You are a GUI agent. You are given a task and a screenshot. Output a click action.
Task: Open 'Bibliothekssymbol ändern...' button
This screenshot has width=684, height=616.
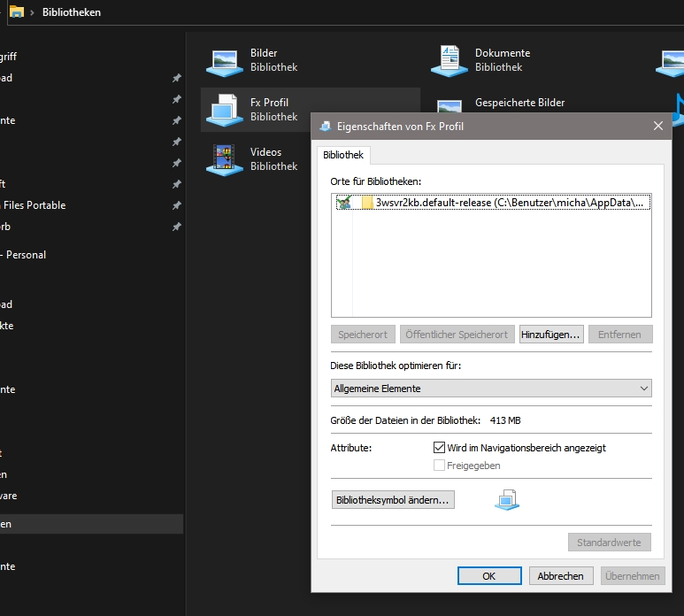(394, 500)
